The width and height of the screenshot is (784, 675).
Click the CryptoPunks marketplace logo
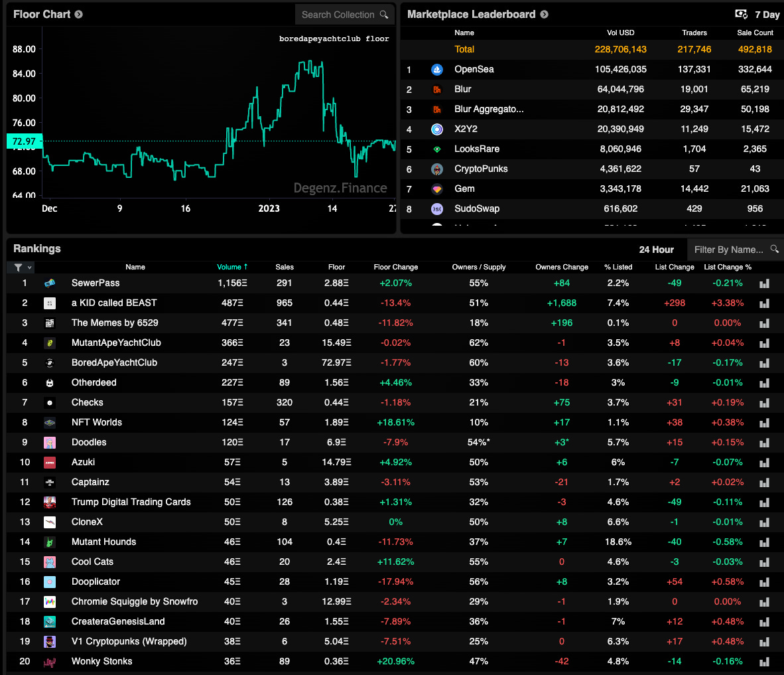pos(437,169)
